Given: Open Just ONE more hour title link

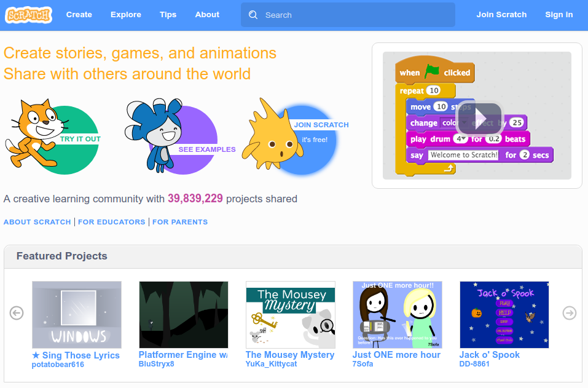Looking at the screenshot, I should [396, 355].
